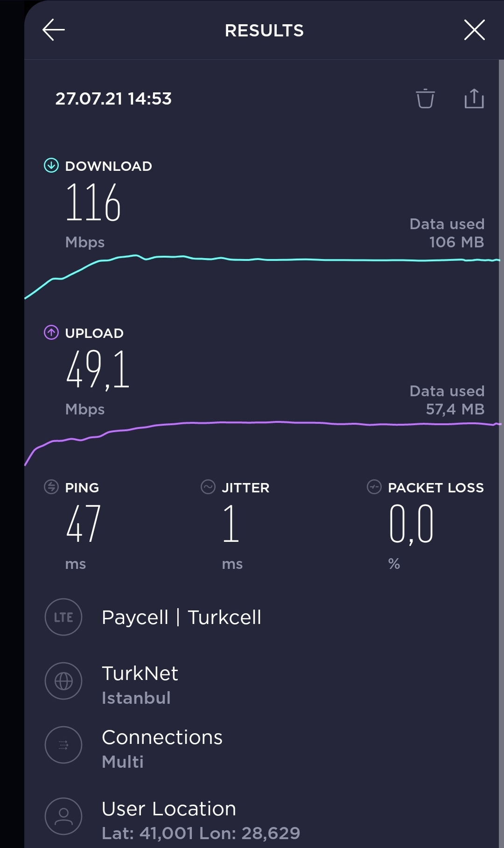Select the LTE network badge icon
Screen dimensions: 504x848
click(63, 617)
